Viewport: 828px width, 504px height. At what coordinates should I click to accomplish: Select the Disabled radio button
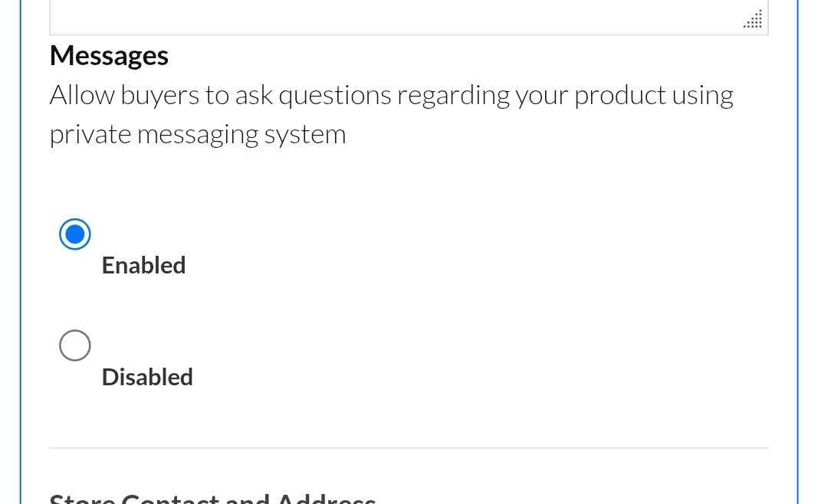(x=75, y=345)
